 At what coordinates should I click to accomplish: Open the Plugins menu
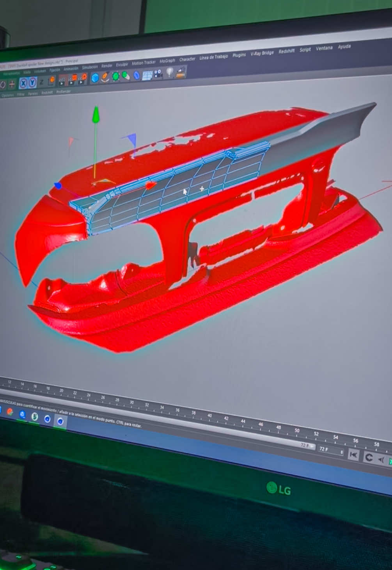(x=239, y=55)
